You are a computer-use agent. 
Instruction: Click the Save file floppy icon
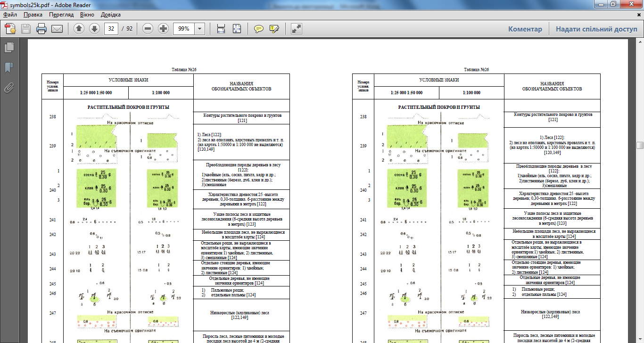coord(25,29)
